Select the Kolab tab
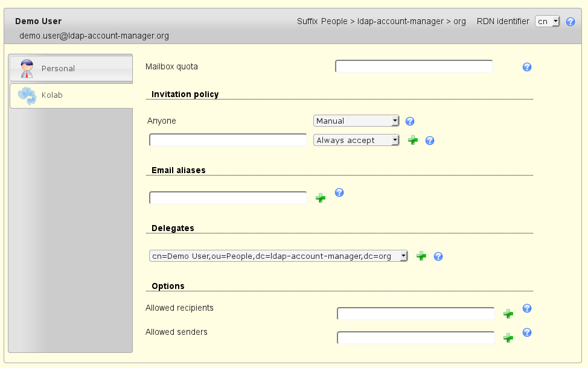 coord(71,95)
